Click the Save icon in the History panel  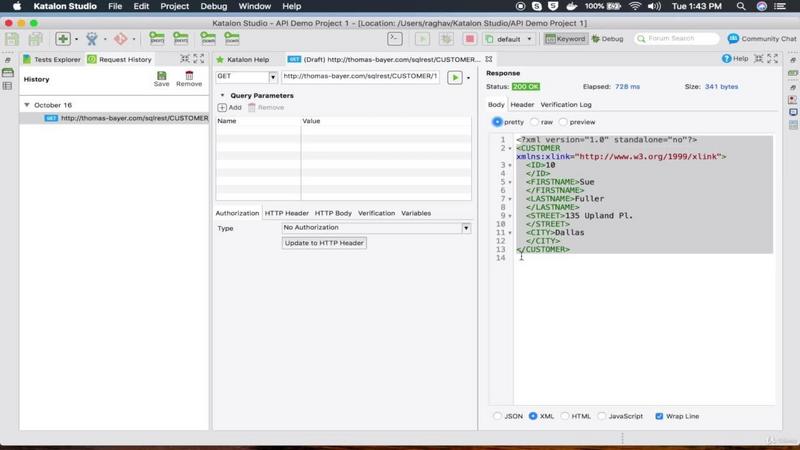(161, 76)
